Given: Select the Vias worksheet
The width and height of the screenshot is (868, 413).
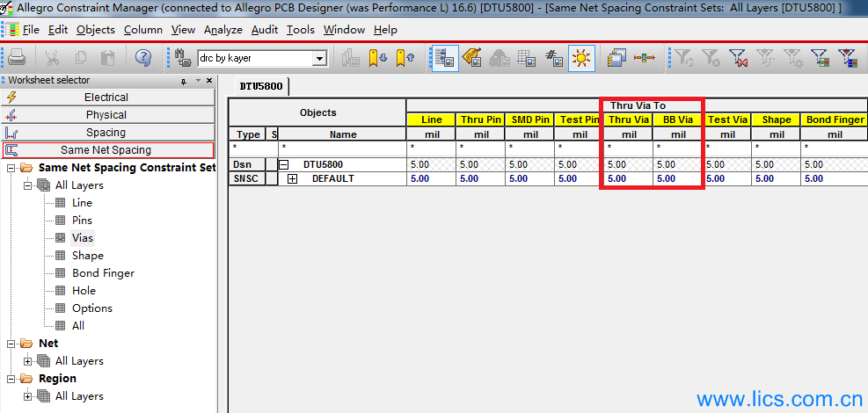Looking at the screenshot, I should click(83, 238).
